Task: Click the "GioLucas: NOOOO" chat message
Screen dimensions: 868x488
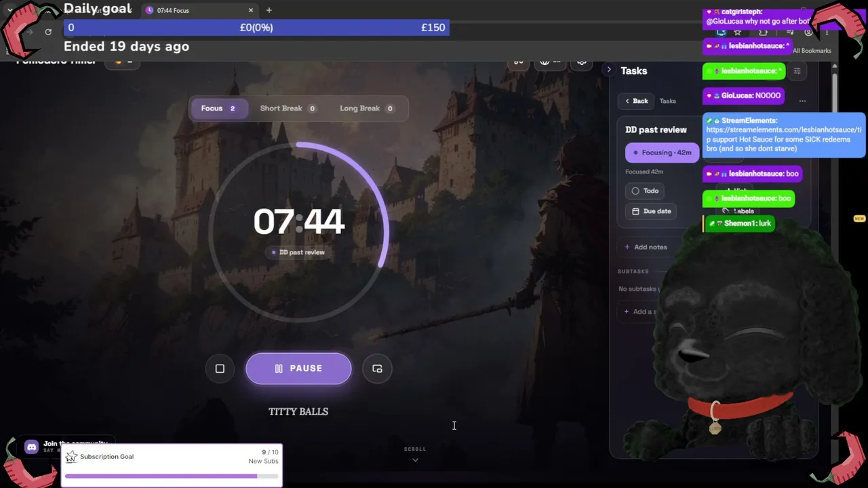Action: 743,96
